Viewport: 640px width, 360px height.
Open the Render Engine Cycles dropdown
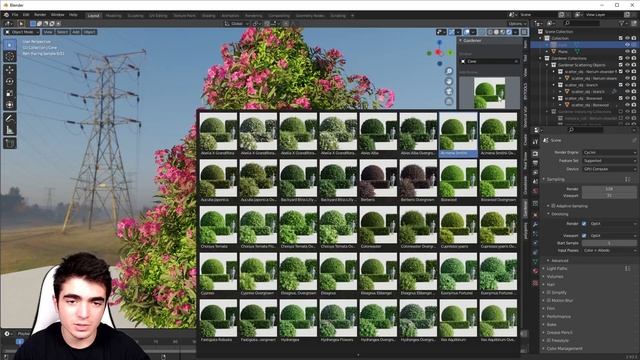pos(609,152)
